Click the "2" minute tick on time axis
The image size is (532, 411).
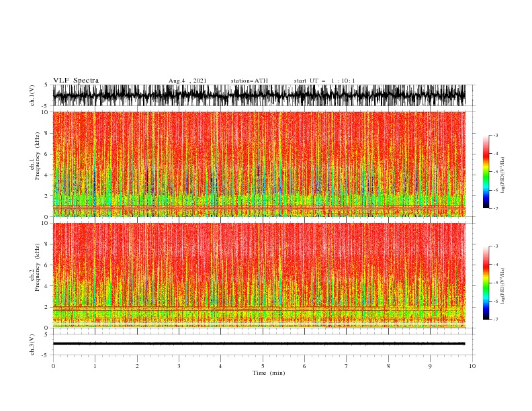(137, 366)
